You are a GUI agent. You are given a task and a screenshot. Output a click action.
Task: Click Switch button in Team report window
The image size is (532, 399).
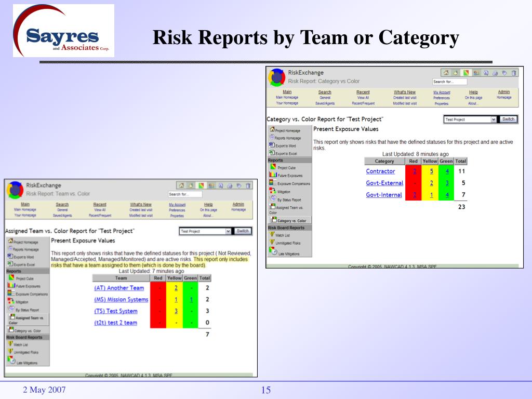(x=243, y=231)
